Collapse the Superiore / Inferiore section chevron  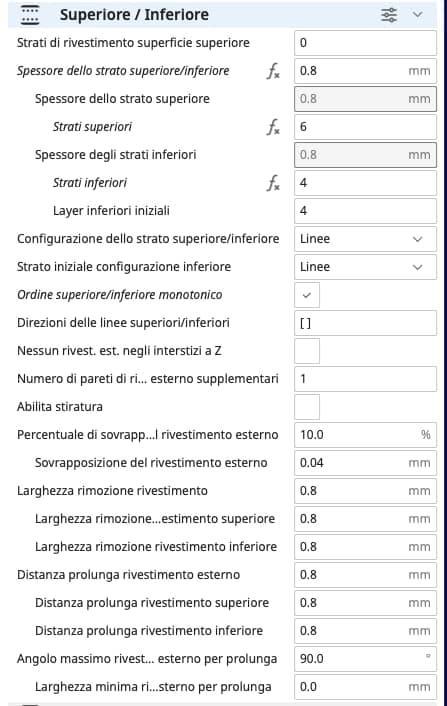418,15
